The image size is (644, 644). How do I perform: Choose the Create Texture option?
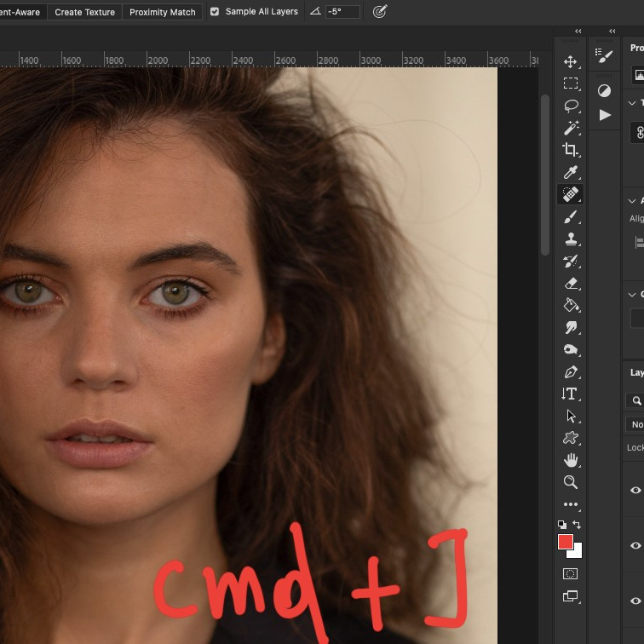[84, 12]
